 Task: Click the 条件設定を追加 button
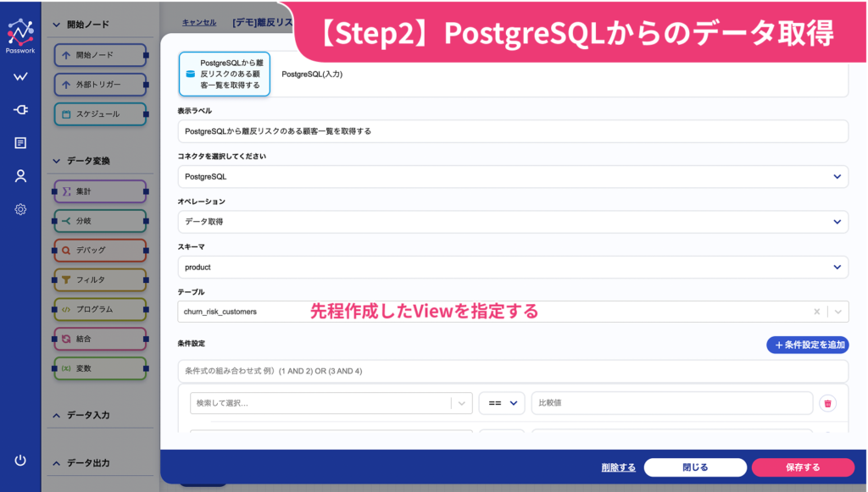[808, 345]
